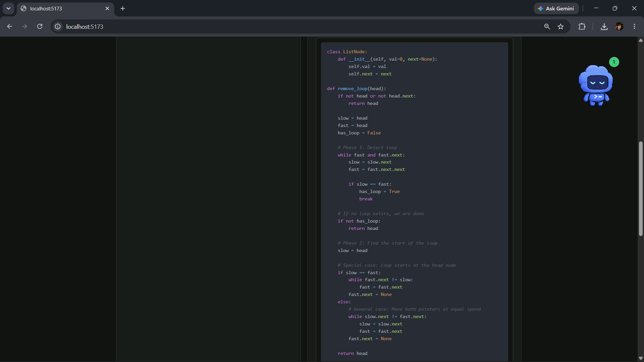The height and width of the screenshot is (362, 644).
Task: Open a new tab with plus button
Action: [123, 8]
